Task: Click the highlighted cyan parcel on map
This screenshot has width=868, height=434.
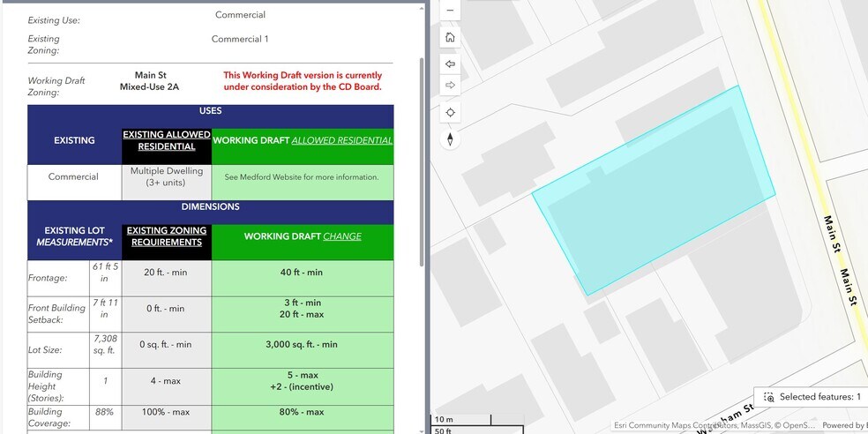Action: [x=653, y=194]
